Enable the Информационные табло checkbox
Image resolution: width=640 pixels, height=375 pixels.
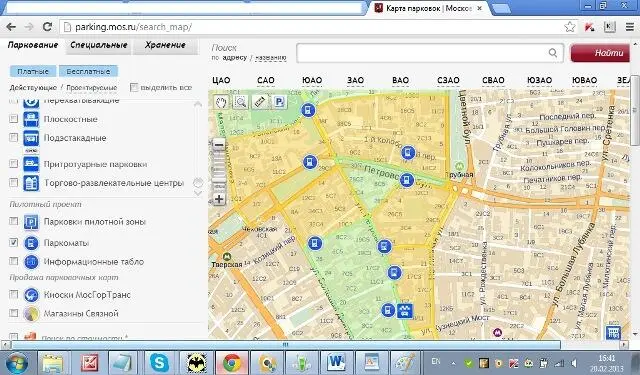pyautogui.click(x=13, y=261)
